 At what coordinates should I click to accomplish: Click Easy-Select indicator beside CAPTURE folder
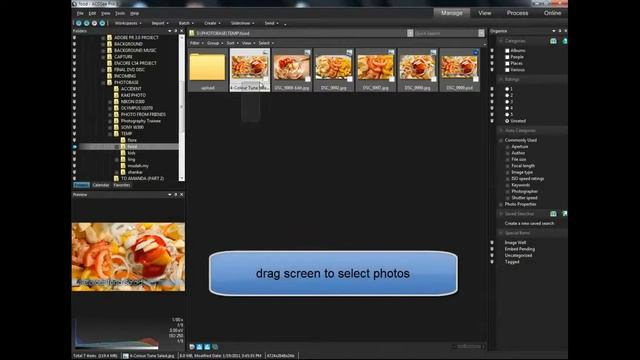point(74,57)
